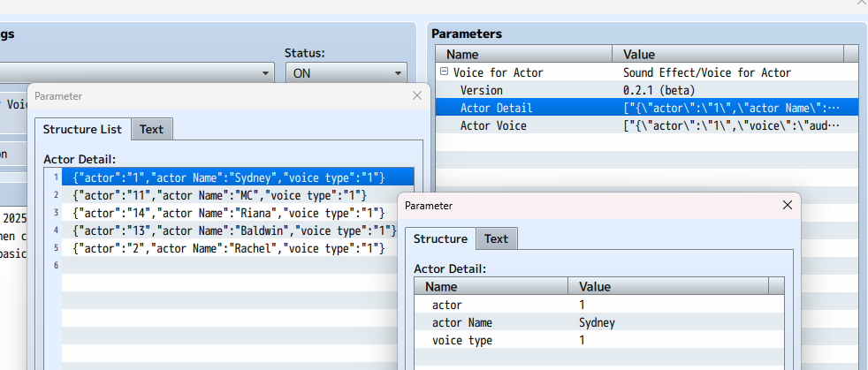Switch to the Structure List tab
Image resolution: width=868 pixels, height=370 pixels.
coord(82,130)
